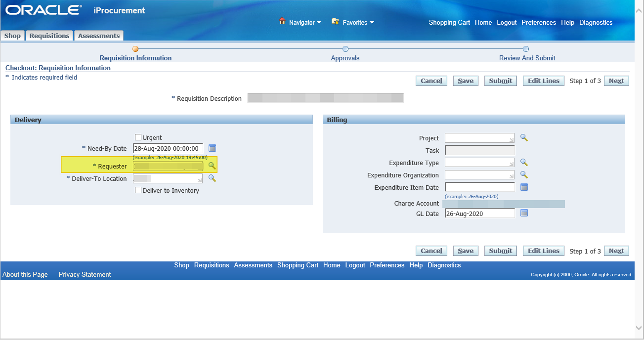This screenshot has height=340, width=644.
Task: Open footer Shop link
Action: [x=181, y=265]
